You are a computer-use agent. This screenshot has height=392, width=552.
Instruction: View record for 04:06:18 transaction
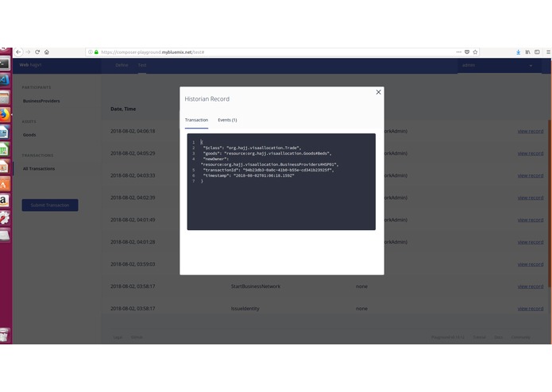point(531,131)
